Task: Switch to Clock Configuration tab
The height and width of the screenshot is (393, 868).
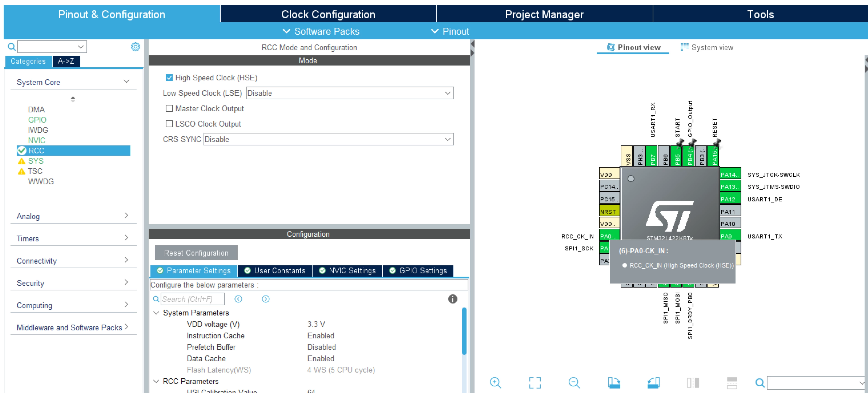Action: (x=328, y=14)
